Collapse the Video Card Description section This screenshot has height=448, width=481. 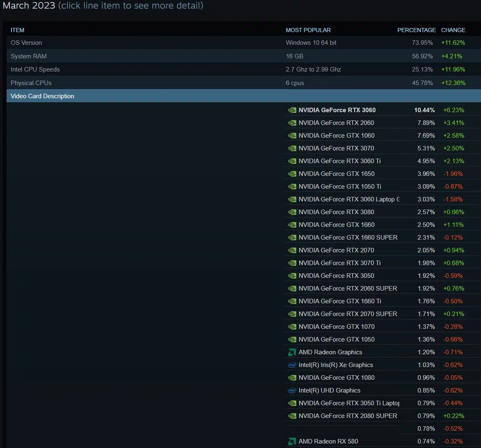tap(244, 96)
